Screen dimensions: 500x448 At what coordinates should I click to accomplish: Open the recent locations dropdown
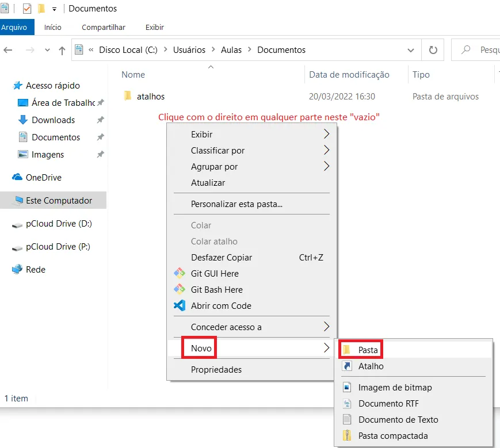pos(47,50)
